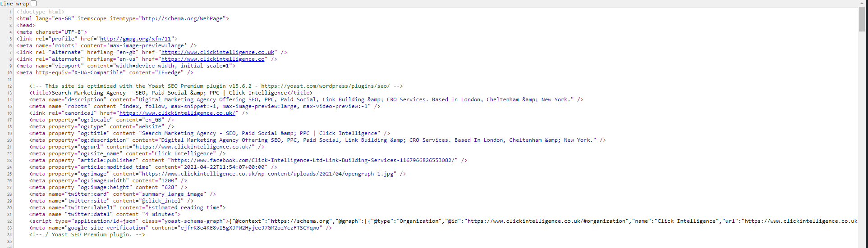Click the html lang en-GB tag line
This screenshot has height=248, width=868.
click(123, 18)
